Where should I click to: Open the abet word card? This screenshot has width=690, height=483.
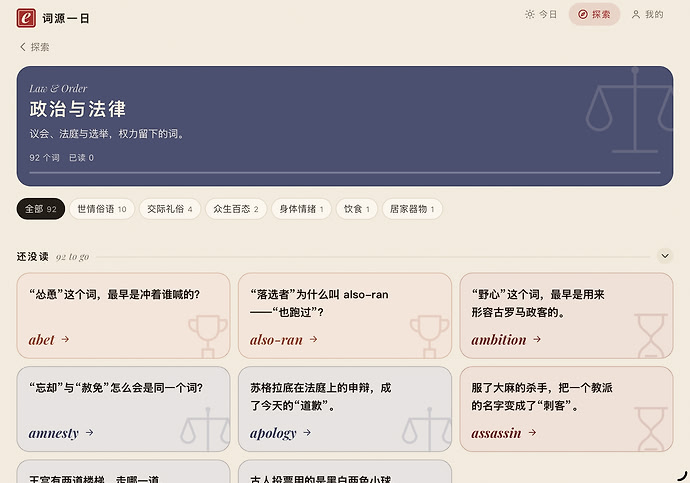pos(123,315)
